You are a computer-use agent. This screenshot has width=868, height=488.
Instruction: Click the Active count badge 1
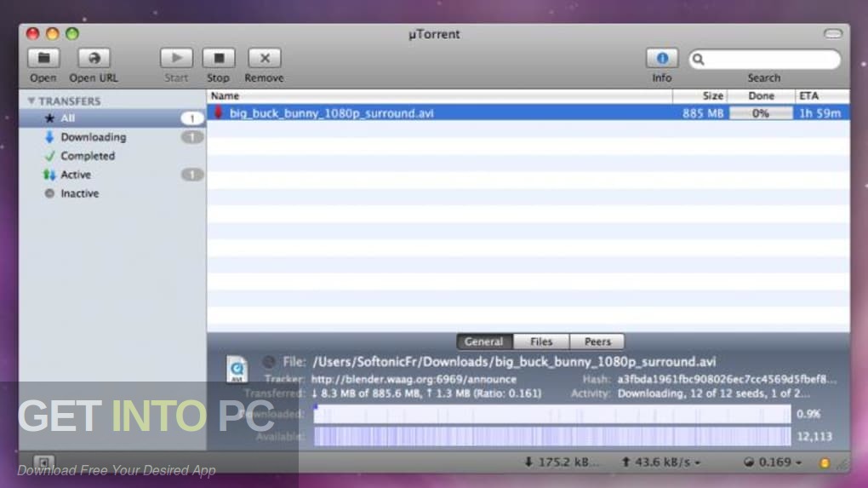(x=192, y=175)
